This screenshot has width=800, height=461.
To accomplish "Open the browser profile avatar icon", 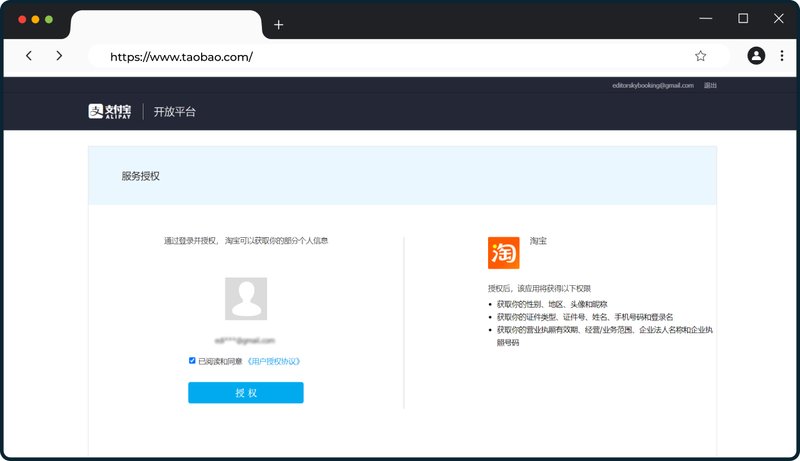I will (x=756, y=56).
